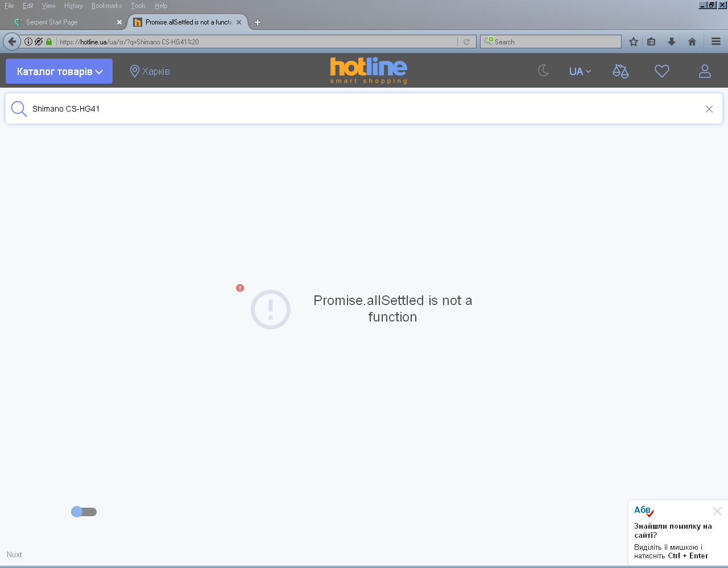728x568 pixels.
Task: Flip the blue toggle switch at bottom left
Action: click(84, 512)
